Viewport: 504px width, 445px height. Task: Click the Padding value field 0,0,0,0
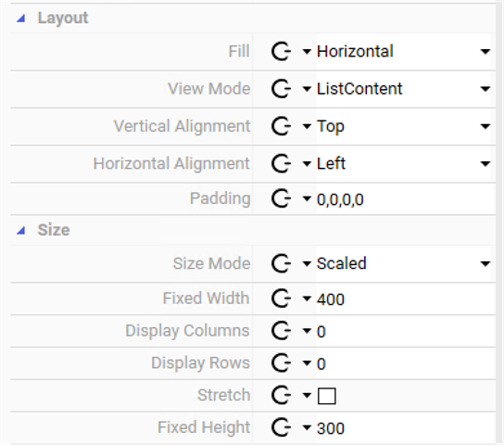click(x=406, y=199)
